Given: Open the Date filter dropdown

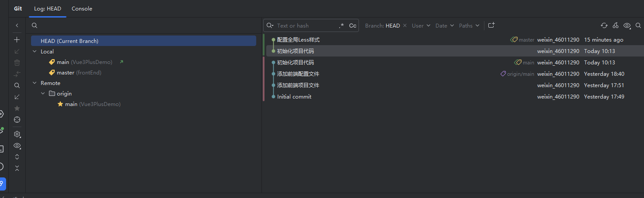Looking at the screenshot, I should coord(445,25).
